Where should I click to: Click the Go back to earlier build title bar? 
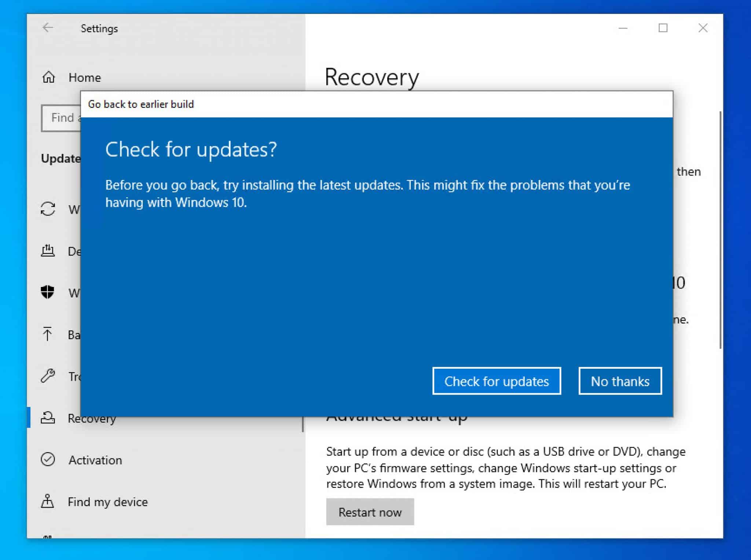[x=141, y=104]
